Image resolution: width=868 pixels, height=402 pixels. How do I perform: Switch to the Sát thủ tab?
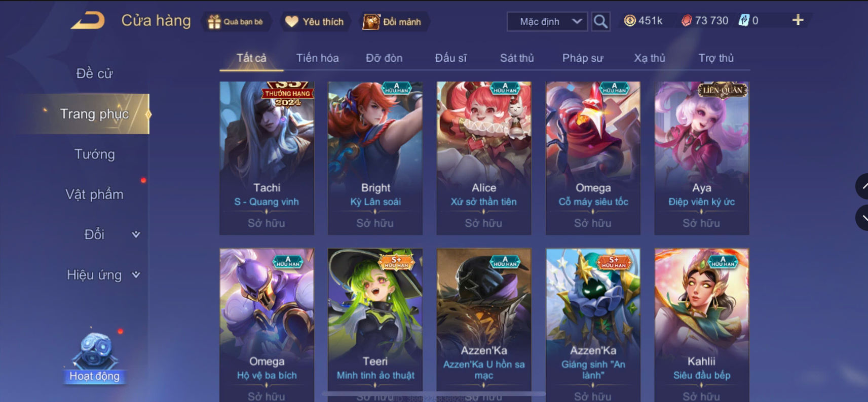(517, 58)
